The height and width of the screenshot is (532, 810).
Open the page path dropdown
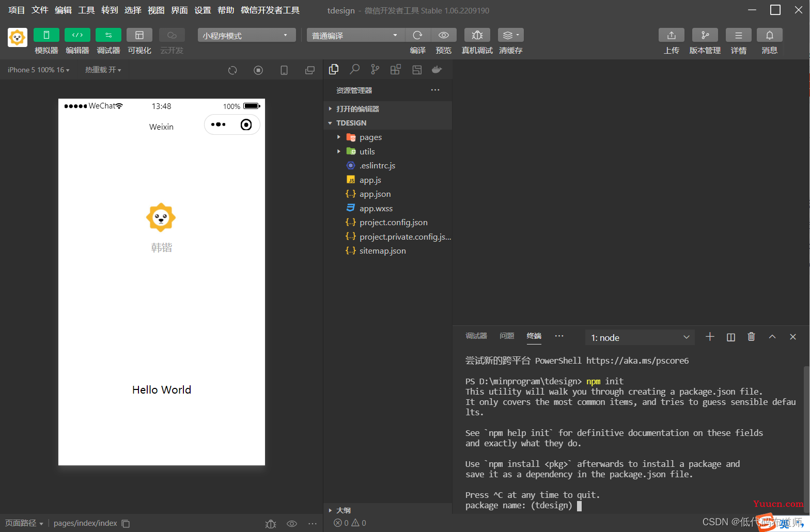24,523
